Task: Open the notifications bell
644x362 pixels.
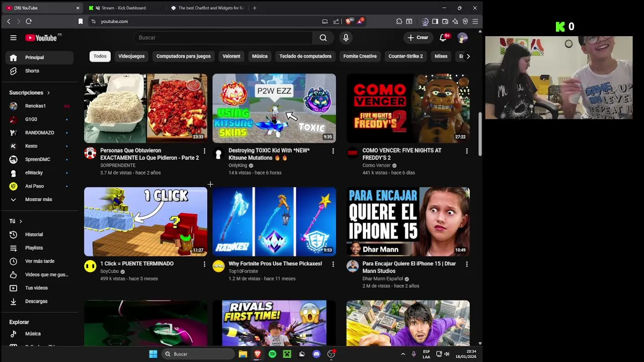Action: (x=443, y=38)
